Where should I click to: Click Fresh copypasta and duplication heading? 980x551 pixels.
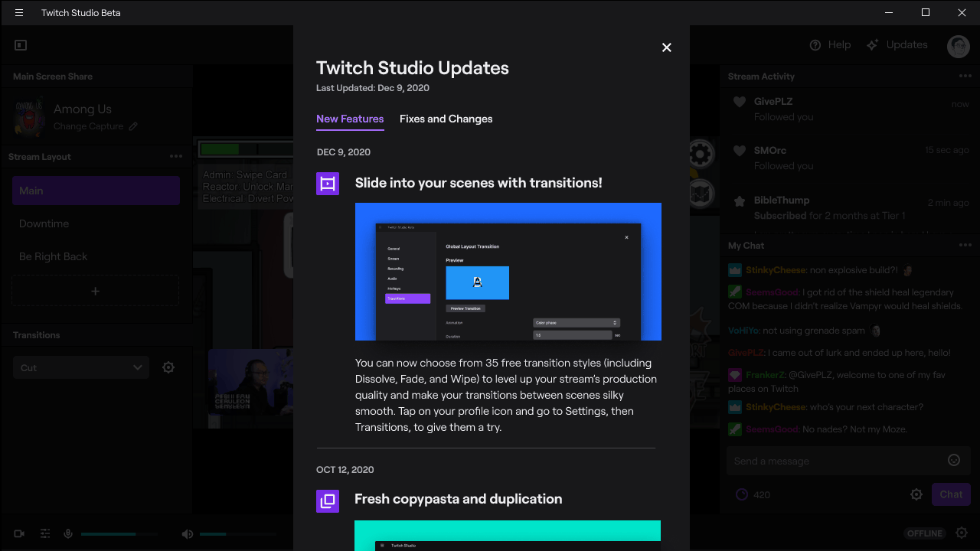[459, 499]
